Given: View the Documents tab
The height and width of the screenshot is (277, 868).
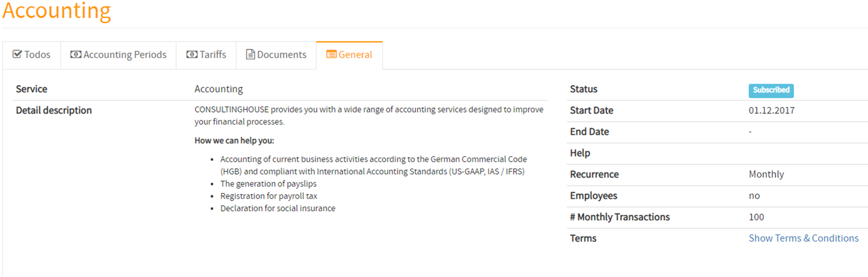Looking at the screenshot, I should (x=276, y=55).
